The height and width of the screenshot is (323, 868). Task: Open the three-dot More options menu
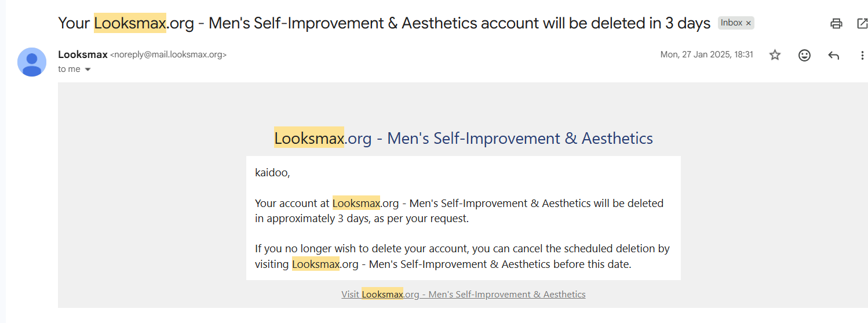pos(862,55)
